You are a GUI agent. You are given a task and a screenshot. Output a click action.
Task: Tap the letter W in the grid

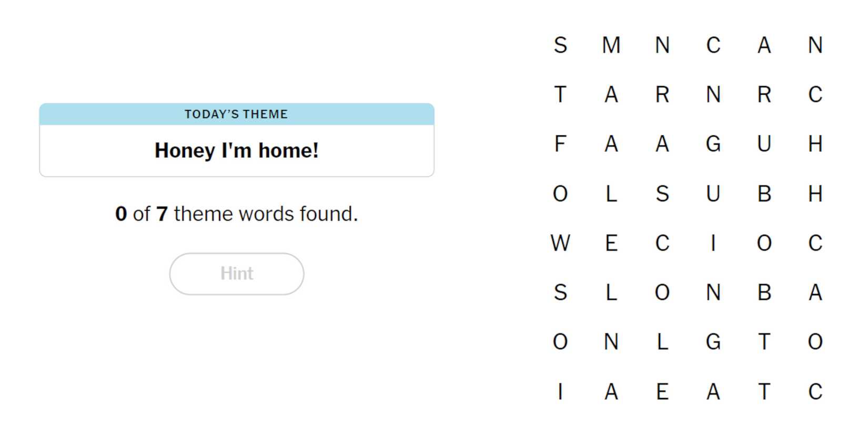click(560, 243)
